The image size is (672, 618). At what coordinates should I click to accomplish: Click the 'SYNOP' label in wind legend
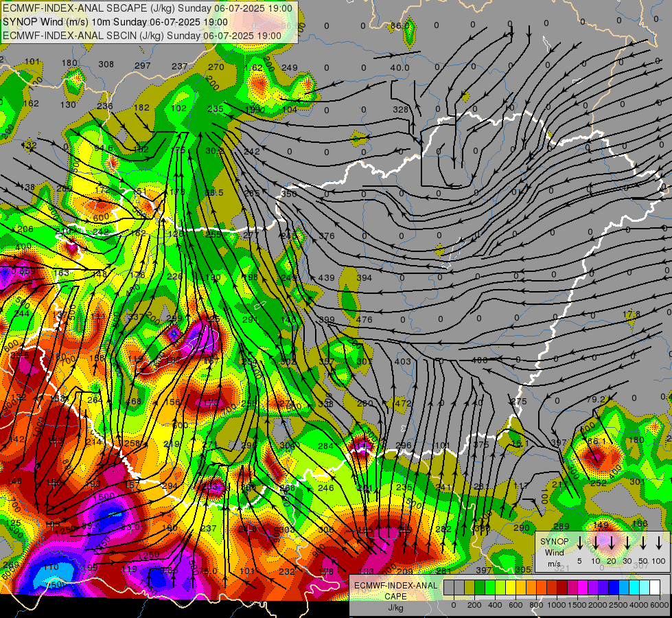(554, 542)
